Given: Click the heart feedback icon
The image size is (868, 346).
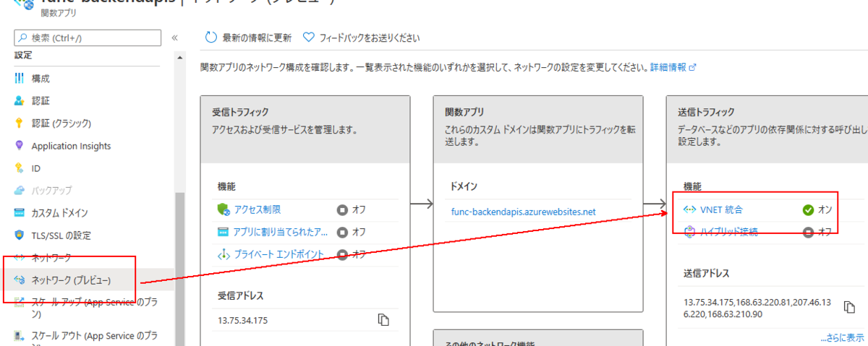Looking at the screenshot, I should [x=309, y=38].
